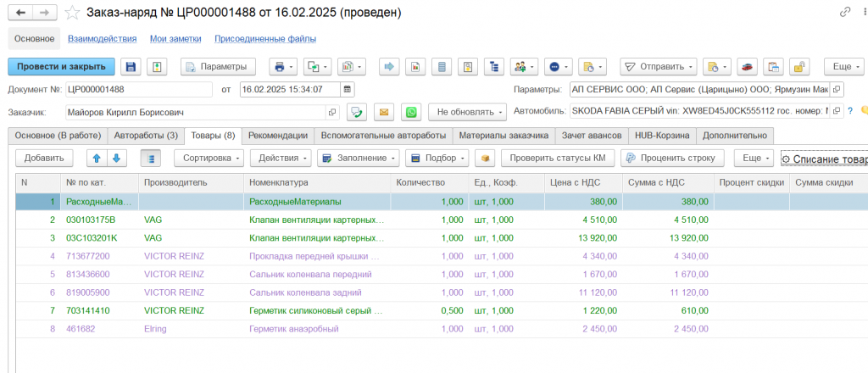This screenshot has height=373, width=868.
Task: Open the 'Присоединенные файлы' link
Action: coord(265,39)
